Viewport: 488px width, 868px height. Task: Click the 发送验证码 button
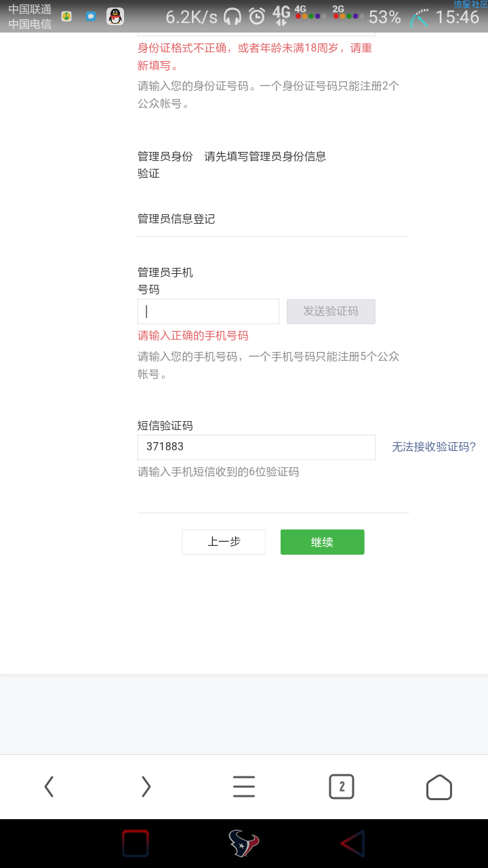click(331, 311)
